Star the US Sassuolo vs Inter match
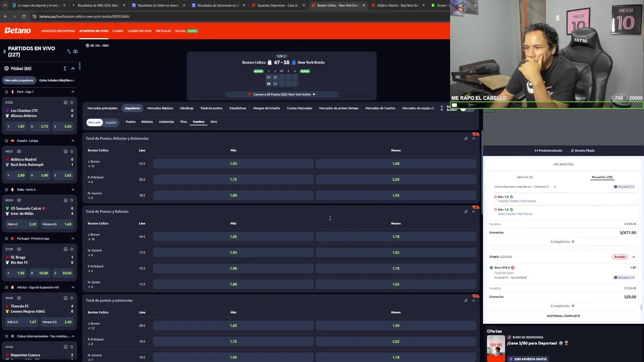 [72, 200]
